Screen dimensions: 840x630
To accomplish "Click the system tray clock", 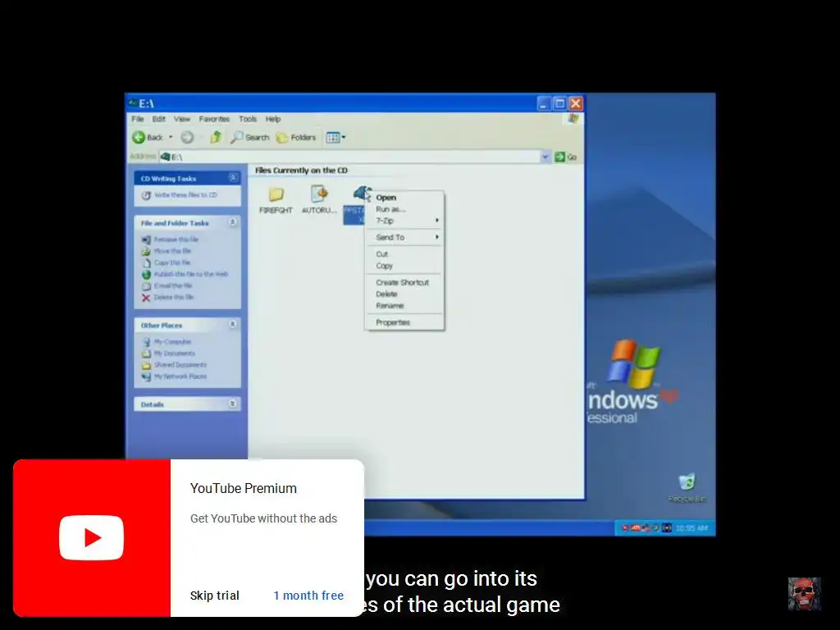I will tap(692, 528).
